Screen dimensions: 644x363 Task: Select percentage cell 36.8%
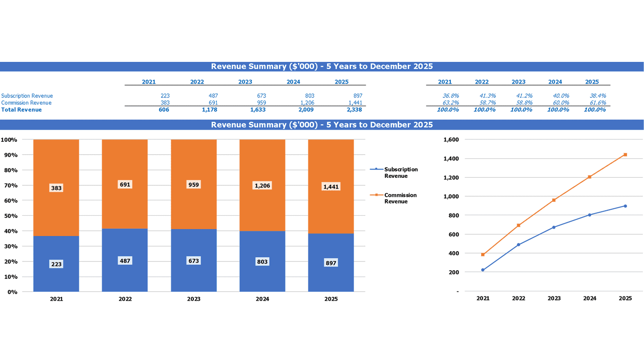pos(450,96)
